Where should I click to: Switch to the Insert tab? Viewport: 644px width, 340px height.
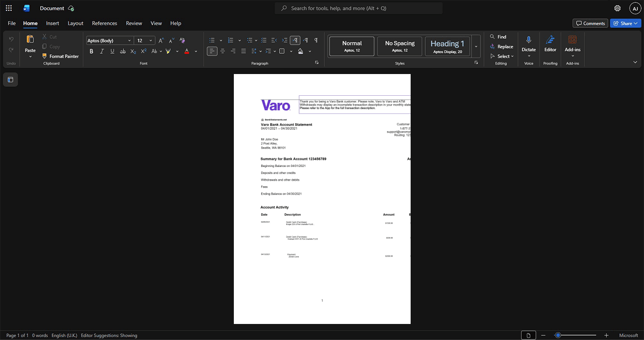52,23
